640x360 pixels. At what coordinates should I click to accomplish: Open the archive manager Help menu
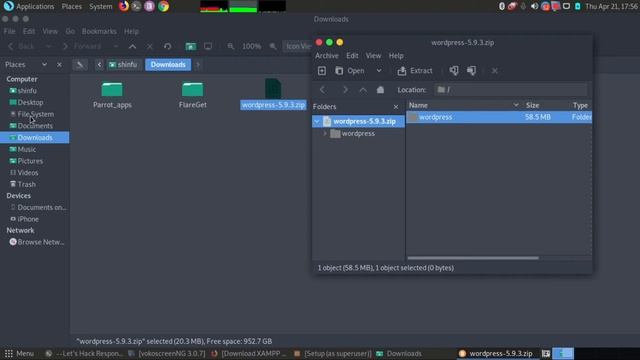(x=396, y=56)
